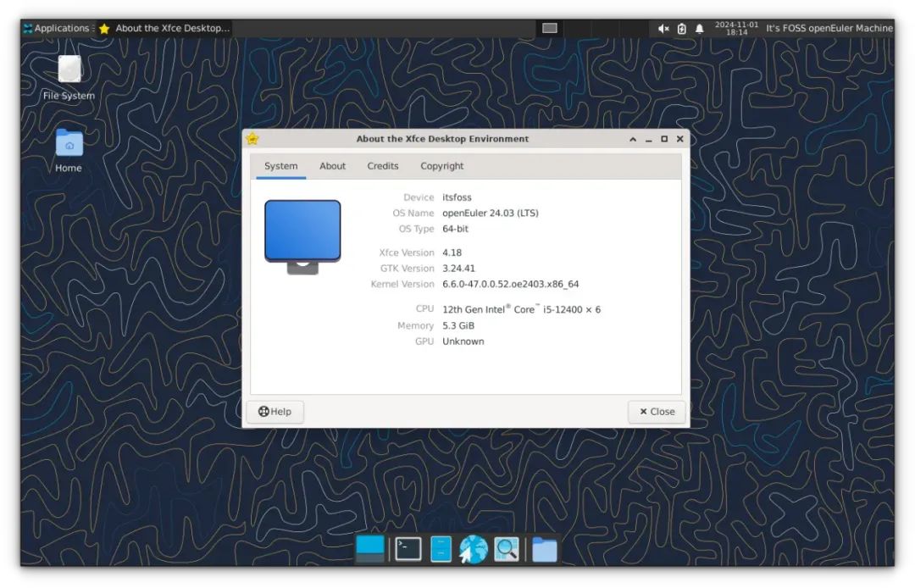Screen dimensions: 915x588
Task: Open the File System desktop icon
Action: [69, 78]
